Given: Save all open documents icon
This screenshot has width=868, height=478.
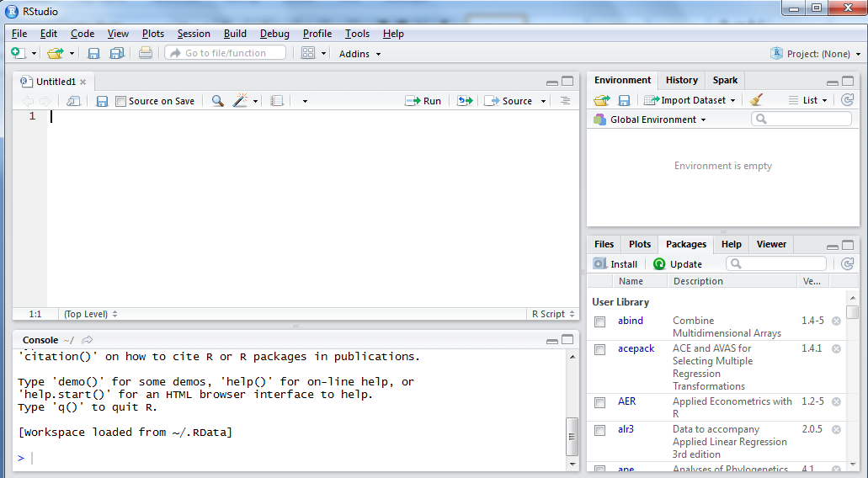Looking at the screenshot, I should [117, 53].
